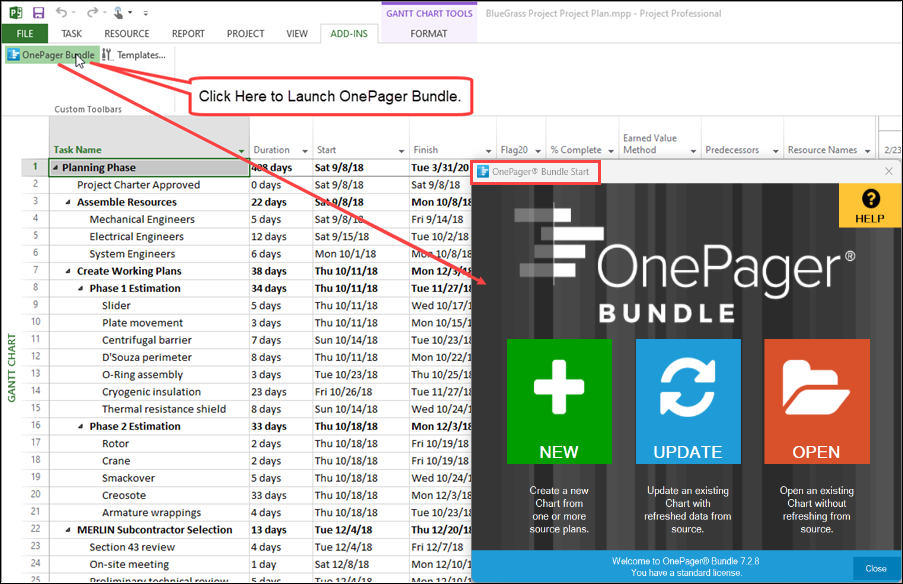The width and height of the screenshot is (903, 584).
Task: Click the Undo icon
Action: [61, 11]
